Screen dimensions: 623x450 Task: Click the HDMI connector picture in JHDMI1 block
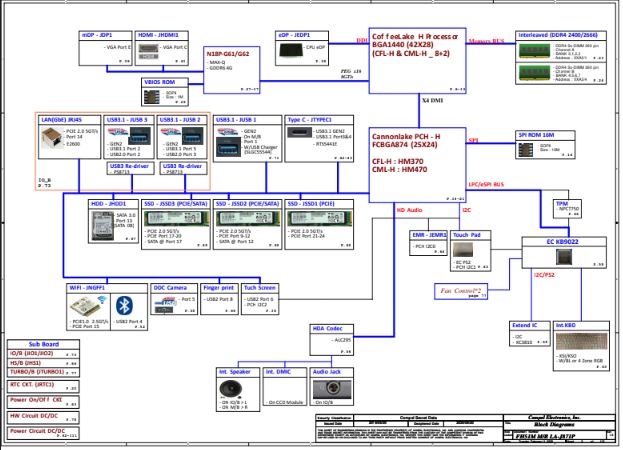coord(148,52)
